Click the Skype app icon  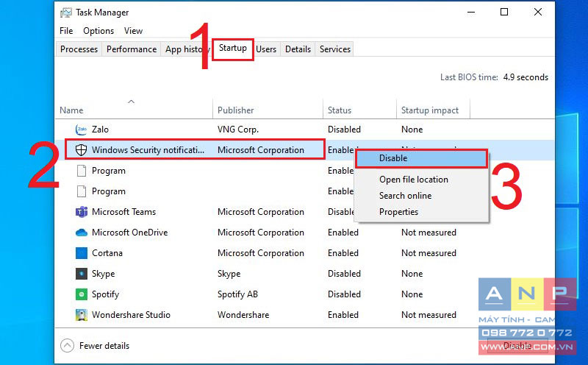click(x=82, y=274)
